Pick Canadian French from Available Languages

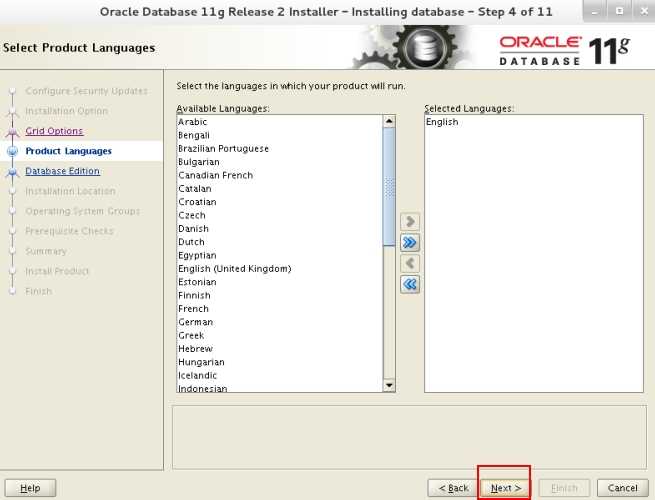(x=279, y=175)
